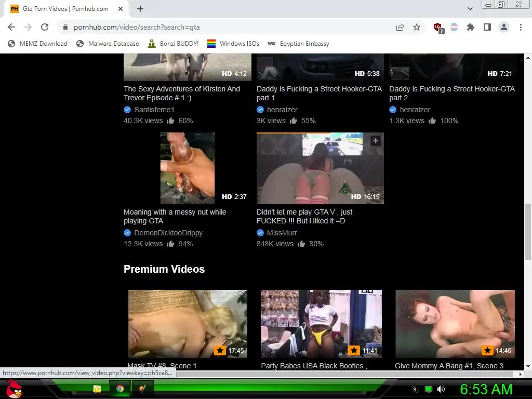Open Chrome's three-dot menu

point(521,27)
